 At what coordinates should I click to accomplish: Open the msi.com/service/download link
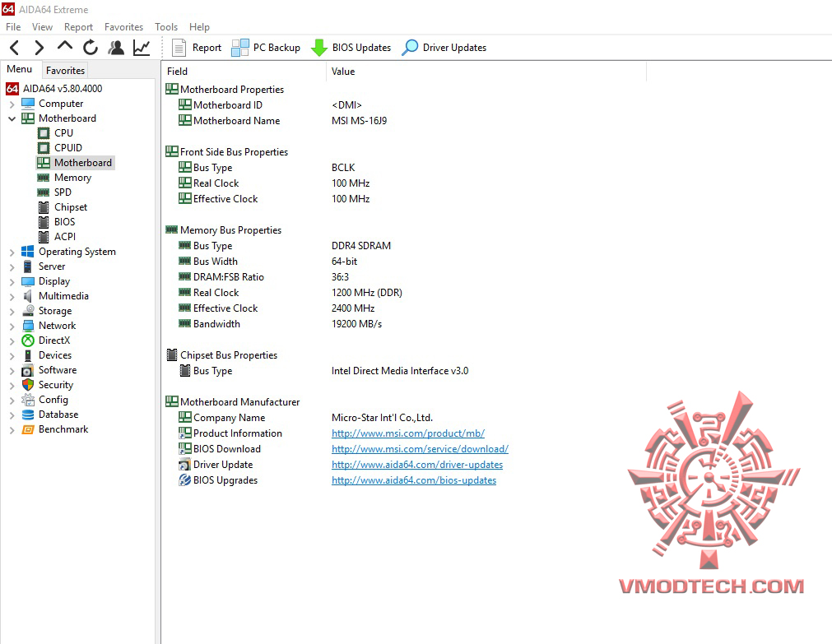coord(420,449)
